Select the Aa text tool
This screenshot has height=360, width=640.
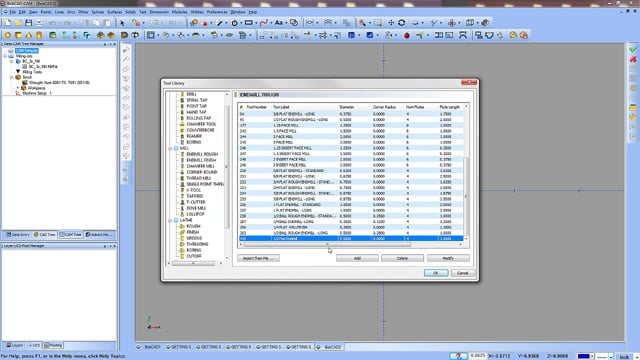pyautogui.click(x=279, y=23)
